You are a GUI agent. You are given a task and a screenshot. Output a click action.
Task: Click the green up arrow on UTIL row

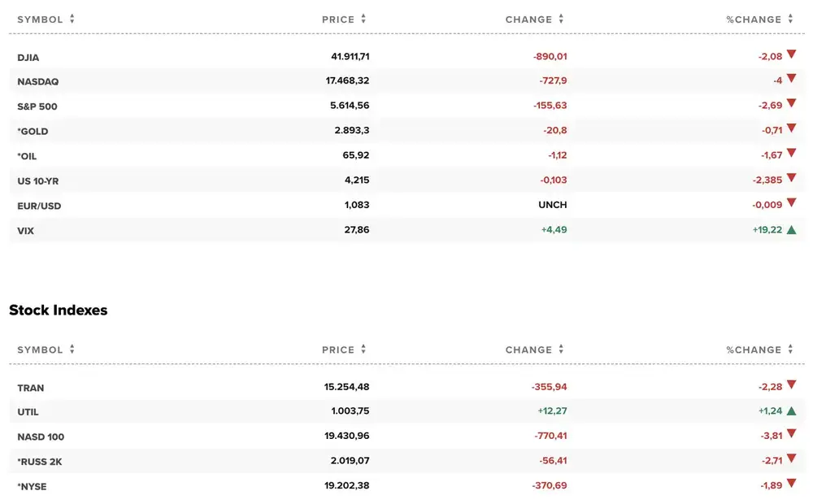click(791, 411)
